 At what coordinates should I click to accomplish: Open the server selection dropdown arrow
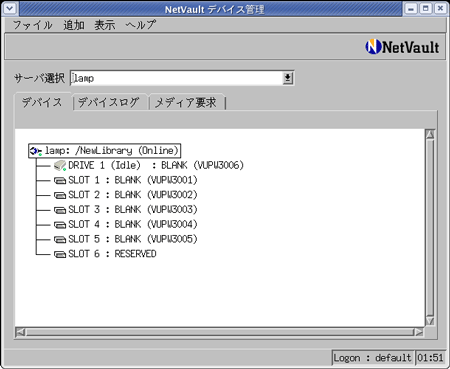[288, 78]
